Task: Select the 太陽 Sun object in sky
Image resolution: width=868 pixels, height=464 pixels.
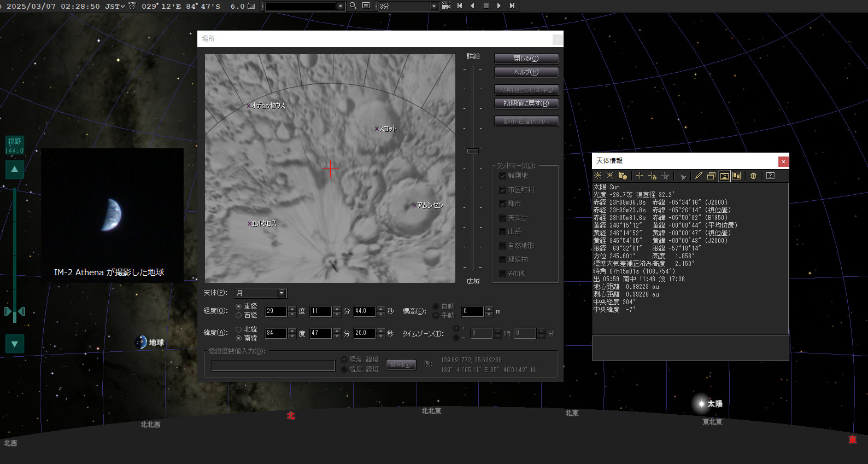Action: (701, 404)
